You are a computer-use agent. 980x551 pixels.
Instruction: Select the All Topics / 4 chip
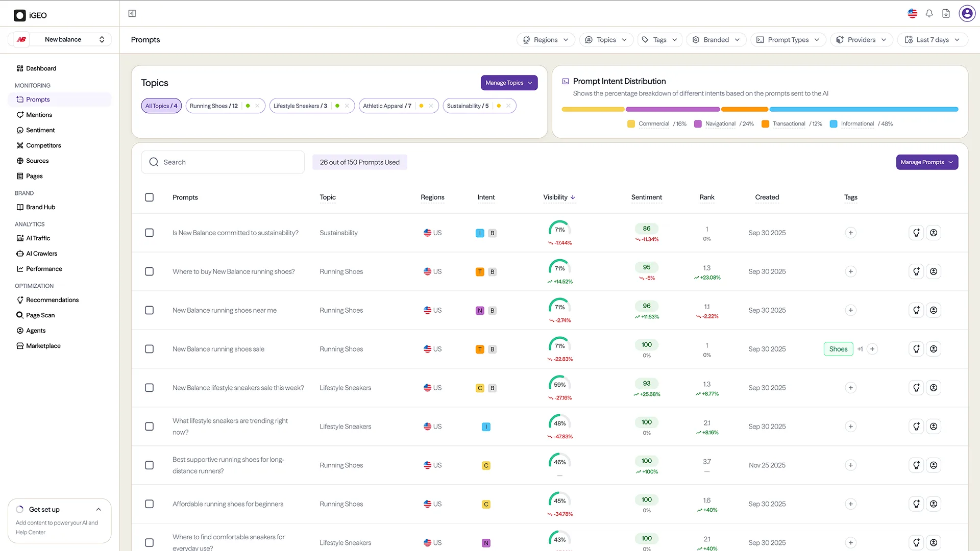coord(161,106)
